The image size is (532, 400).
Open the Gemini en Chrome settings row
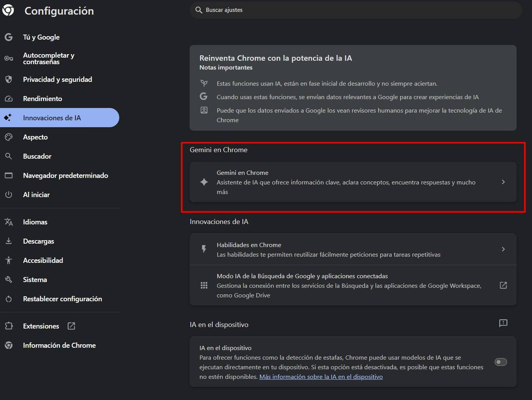pos(353,182)
